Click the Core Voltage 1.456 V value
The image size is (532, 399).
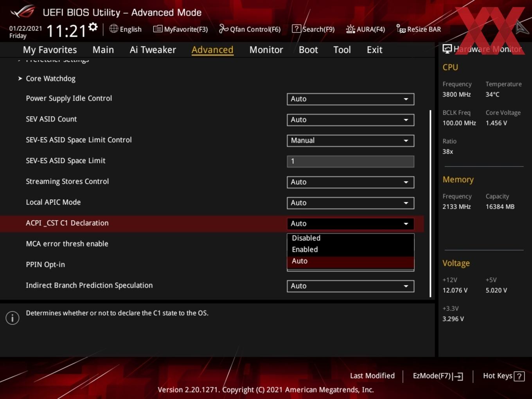pos(496,123)
